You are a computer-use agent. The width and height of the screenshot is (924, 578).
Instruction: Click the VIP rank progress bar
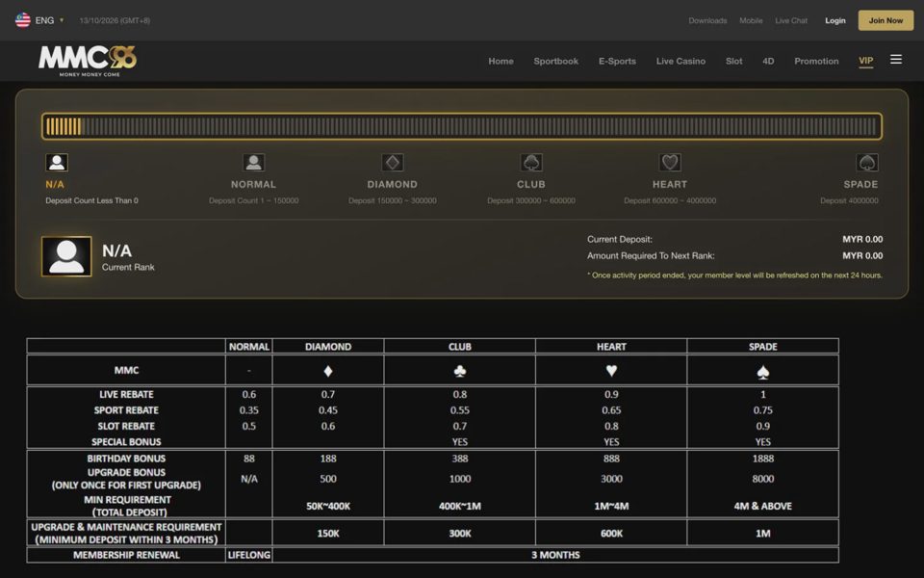[x=461, y=126]
